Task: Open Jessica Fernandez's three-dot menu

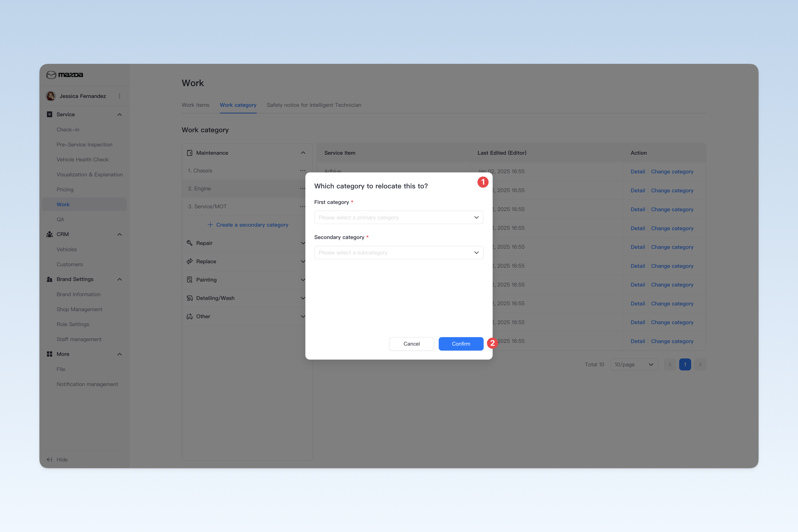Action: [x=119, y=96]
